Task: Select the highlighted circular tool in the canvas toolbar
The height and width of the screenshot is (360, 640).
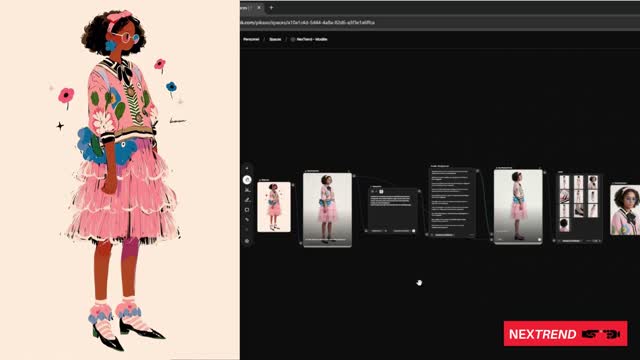Action: pyautogui.click(x=247, y=180)
